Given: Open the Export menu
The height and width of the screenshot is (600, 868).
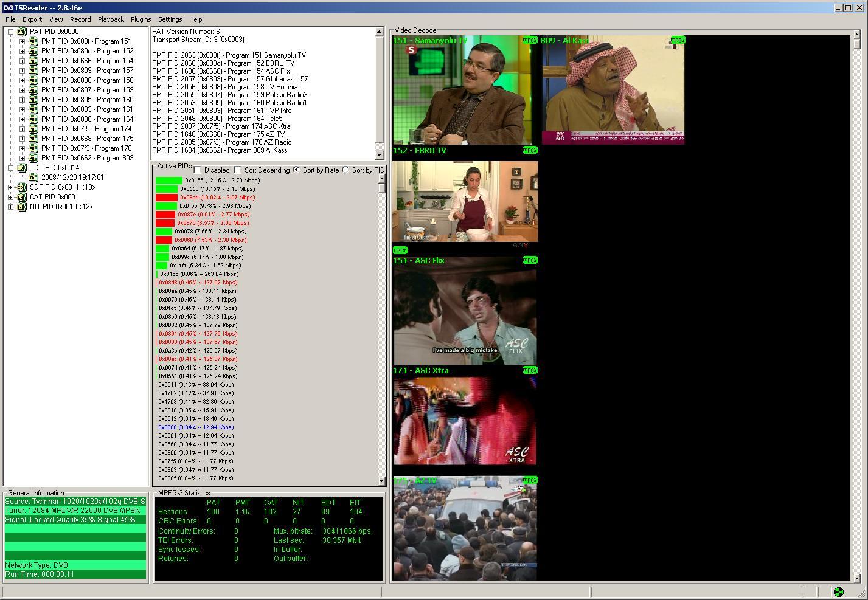Looking at the screenshot, I should pos(32,19).
